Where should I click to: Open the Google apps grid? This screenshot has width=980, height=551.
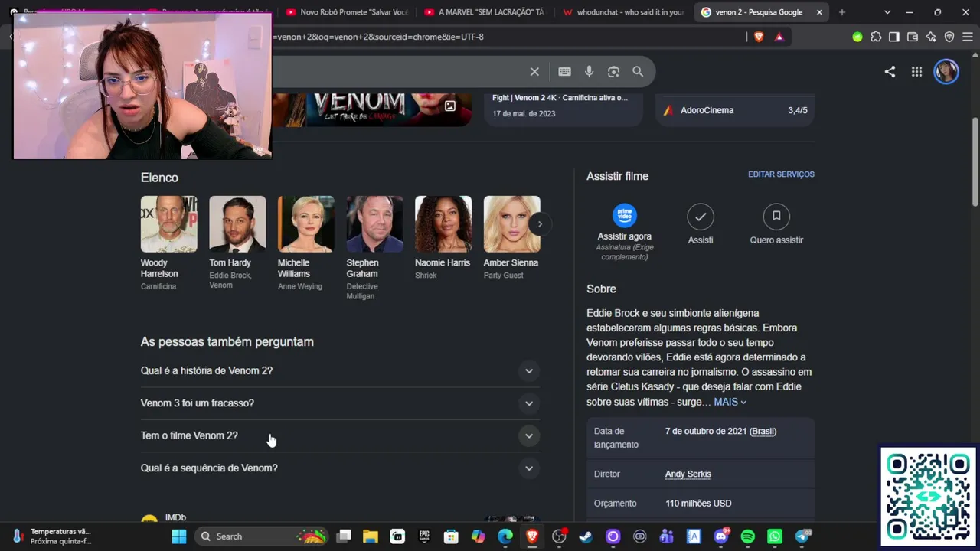click(916, 72)
